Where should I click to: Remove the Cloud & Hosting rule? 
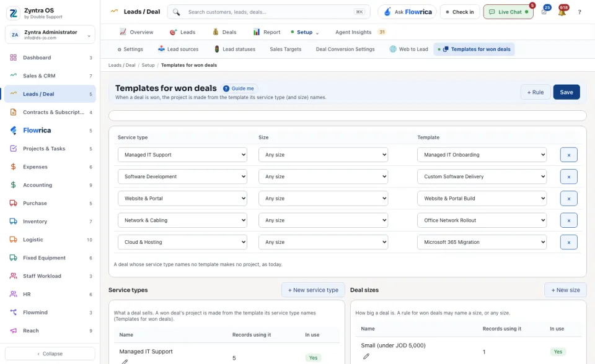568,242
